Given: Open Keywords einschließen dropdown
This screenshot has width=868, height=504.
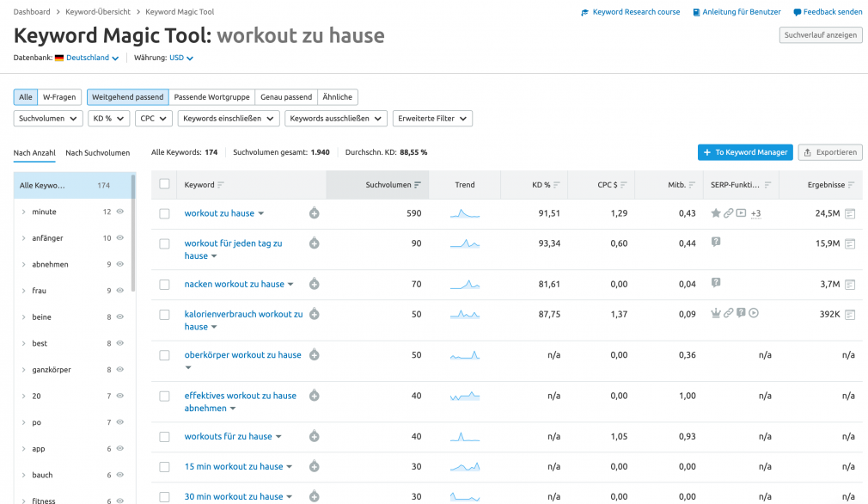Looking at the screenshot, I should pyautogui.click(x=229, y=119).
